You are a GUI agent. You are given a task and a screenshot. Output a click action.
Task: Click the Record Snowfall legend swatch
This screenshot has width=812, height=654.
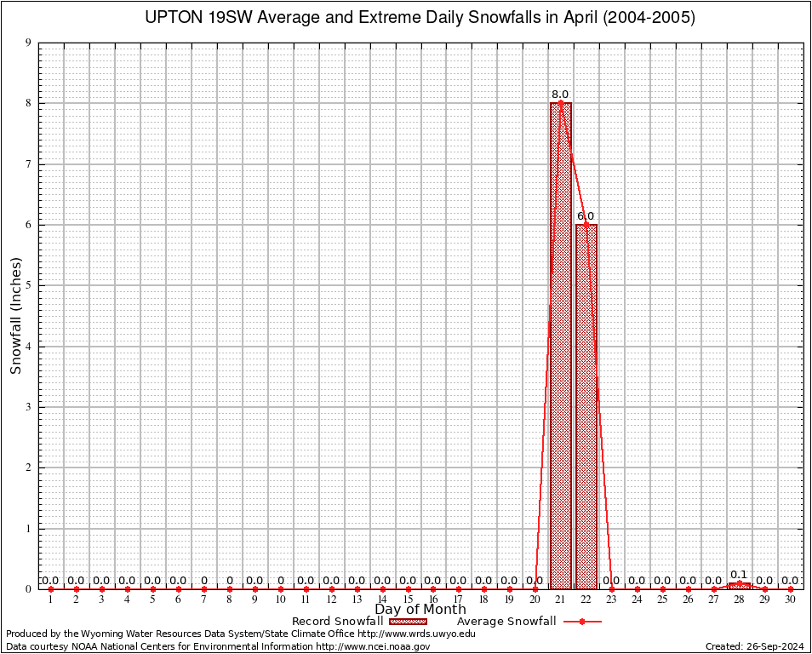(408, 622)
